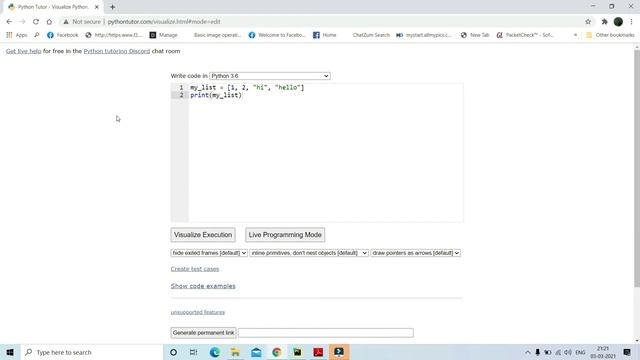
Task: Reload the Python Tutor page
Action: tap(36, 22)
